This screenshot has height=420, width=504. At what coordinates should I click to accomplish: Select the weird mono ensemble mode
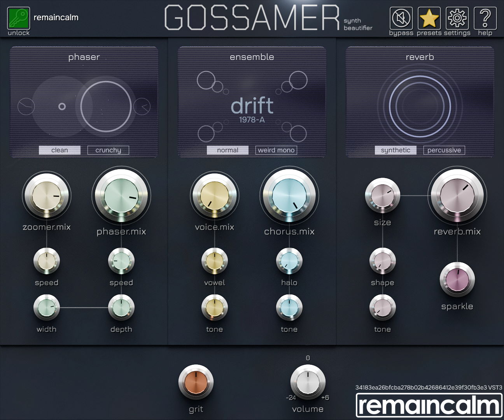(276, 150)
